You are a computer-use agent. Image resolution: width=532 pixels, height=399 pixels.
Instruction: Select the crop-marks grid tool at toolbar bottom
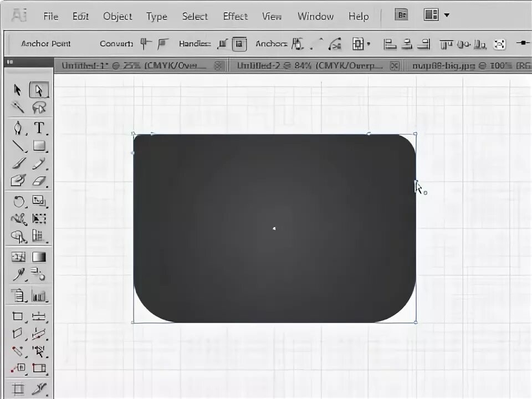click(x=18, y=389)
